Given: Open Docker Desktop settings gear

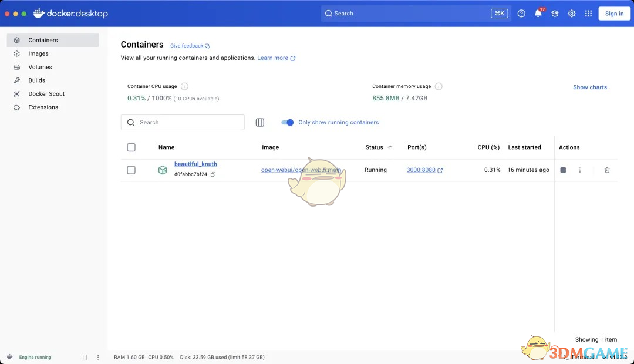Looking at the screenshot, I should point(572,13).
